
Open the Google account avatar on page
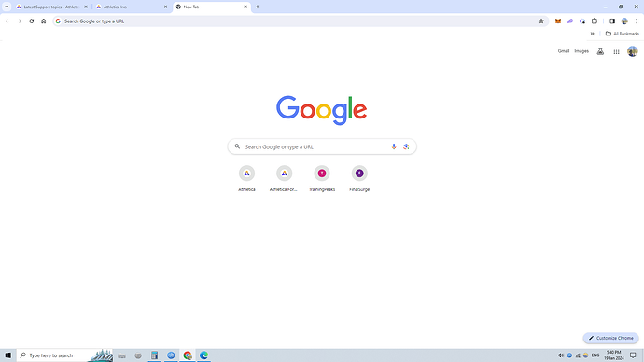[x=633, y=51]
